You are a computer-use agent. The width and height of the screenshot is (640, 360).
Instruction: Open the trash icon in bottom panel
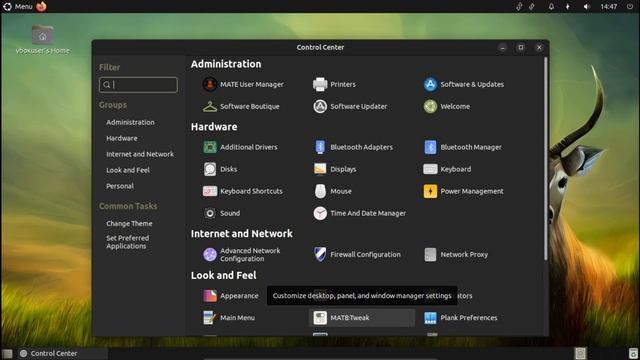click(x=633, y=353)
